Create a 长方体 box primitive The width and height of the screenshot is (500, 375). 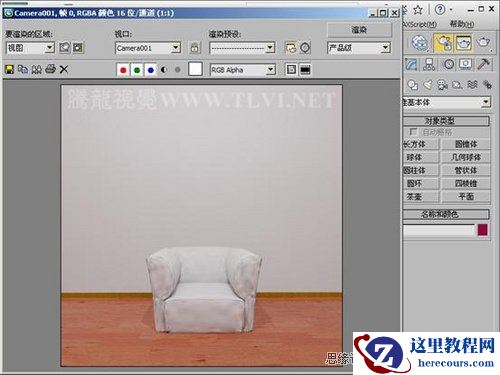(x=421, y=144)
